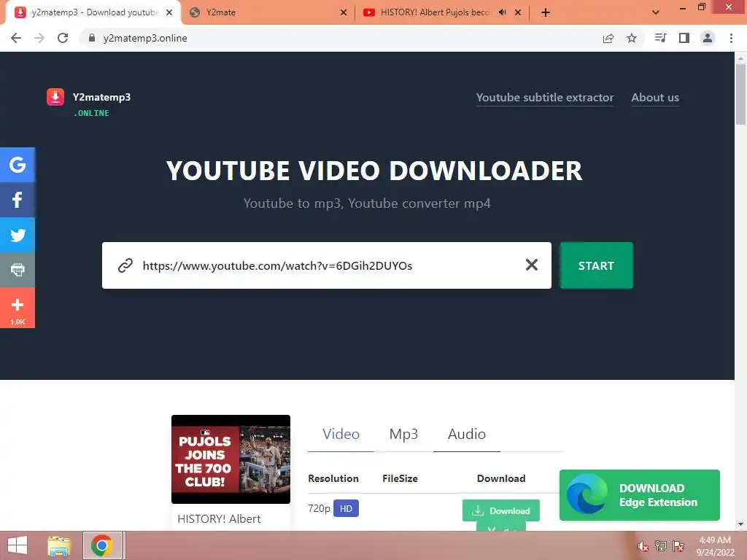This screenshot has height=560, width=747.
Task: Click the network tray icon
Action: [661, 546]
